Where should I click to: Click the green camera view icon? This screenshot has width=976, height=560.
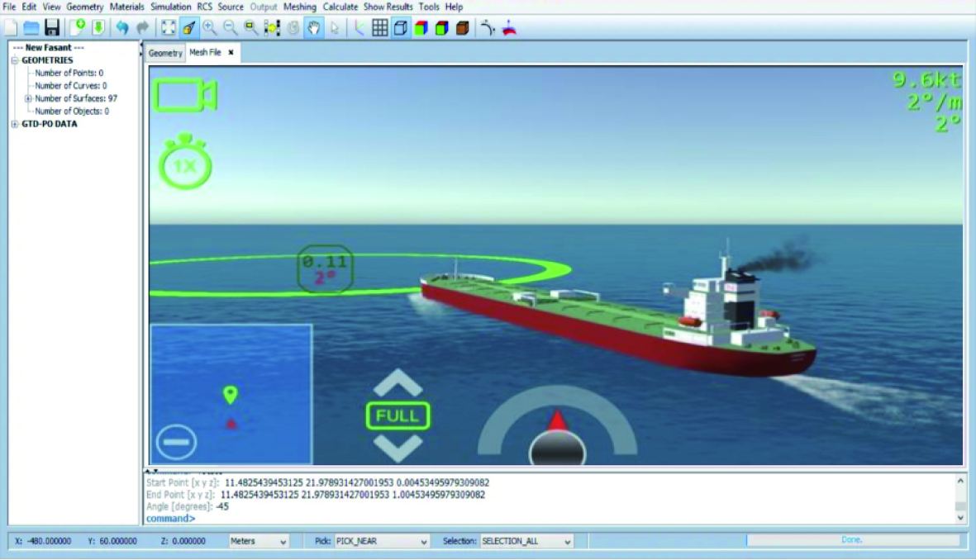pos(185,96)
